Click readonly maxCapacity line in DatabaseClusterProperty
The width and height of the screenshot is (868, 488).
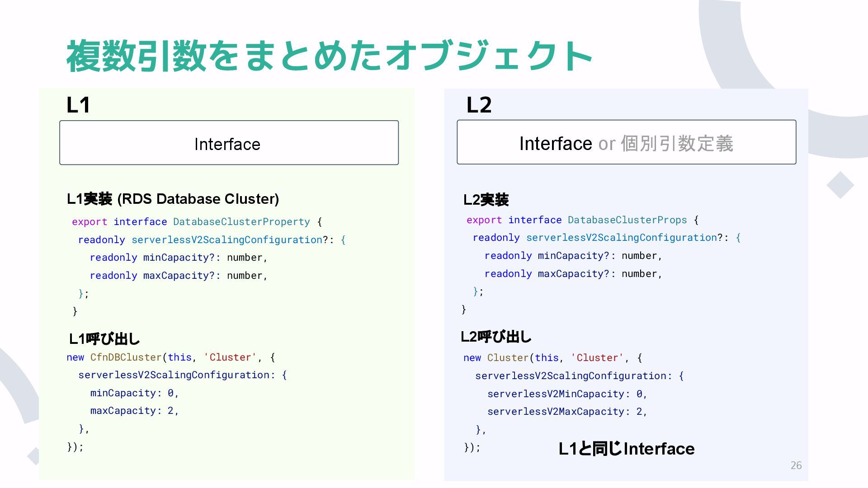[179, 276]
